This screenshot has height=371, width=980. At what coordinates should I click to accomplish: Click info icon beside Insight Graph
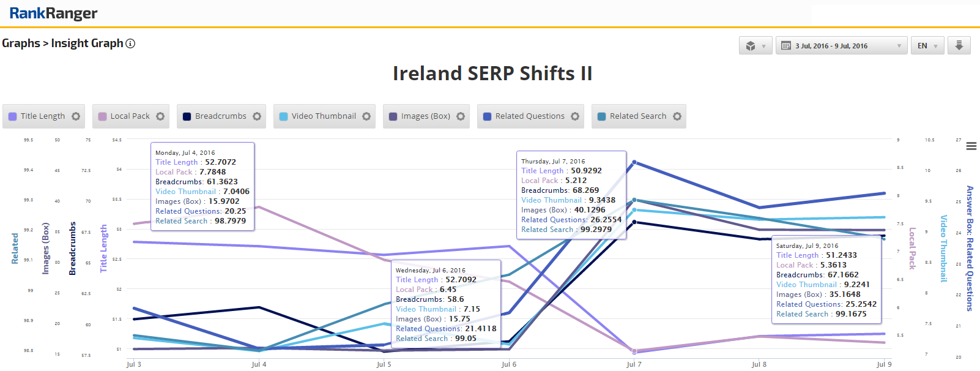[x=130, y=43]
